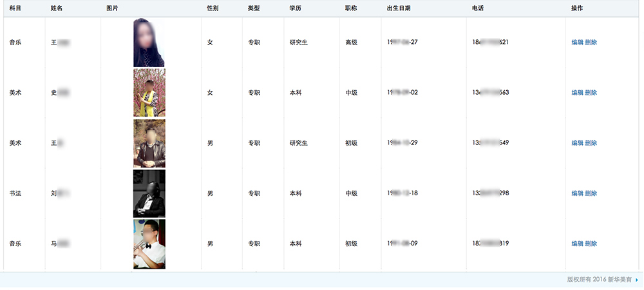Image resolution: width=644 pixels, height=290 pixels.
Task: Click the 职称 column header
Action: tap(351, 8)
